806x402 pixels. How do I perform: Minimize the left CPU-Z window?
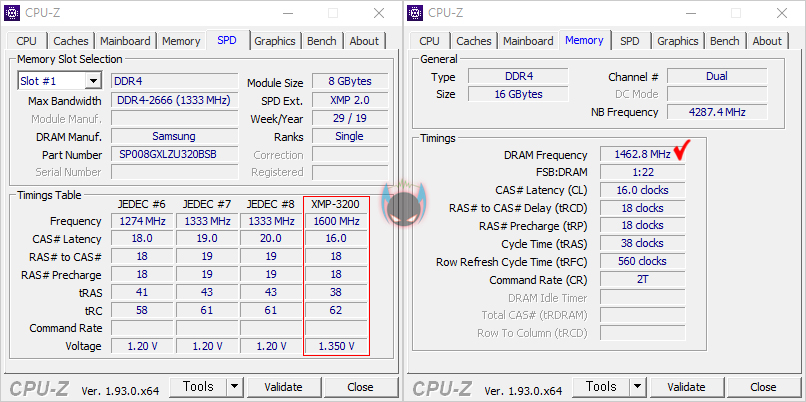click(x=287, y=13)
